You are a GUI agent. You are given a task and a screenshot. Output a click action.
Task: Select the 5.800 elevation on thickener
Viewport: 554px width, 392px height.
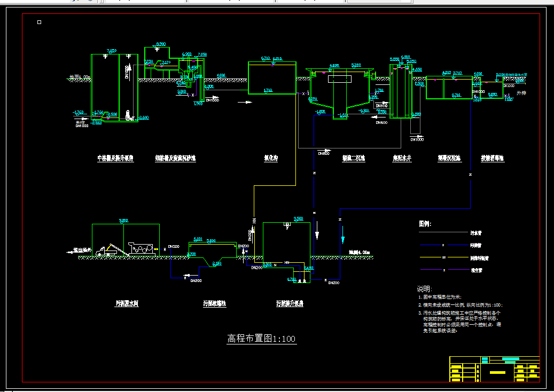pos(211,241)
